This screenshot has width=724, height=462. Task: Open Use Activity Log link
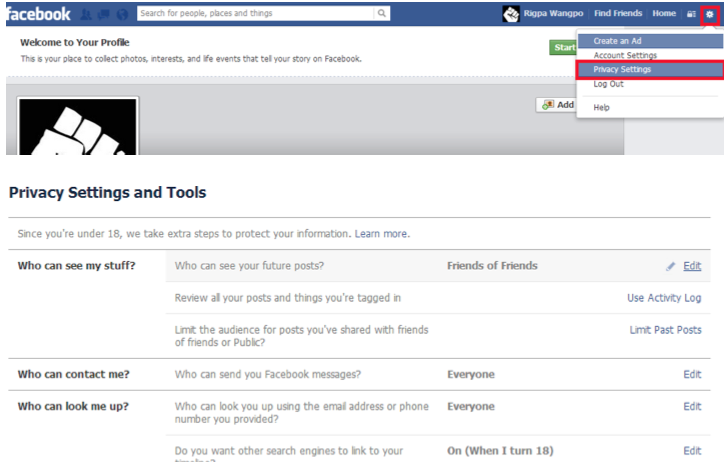(664, 298)
